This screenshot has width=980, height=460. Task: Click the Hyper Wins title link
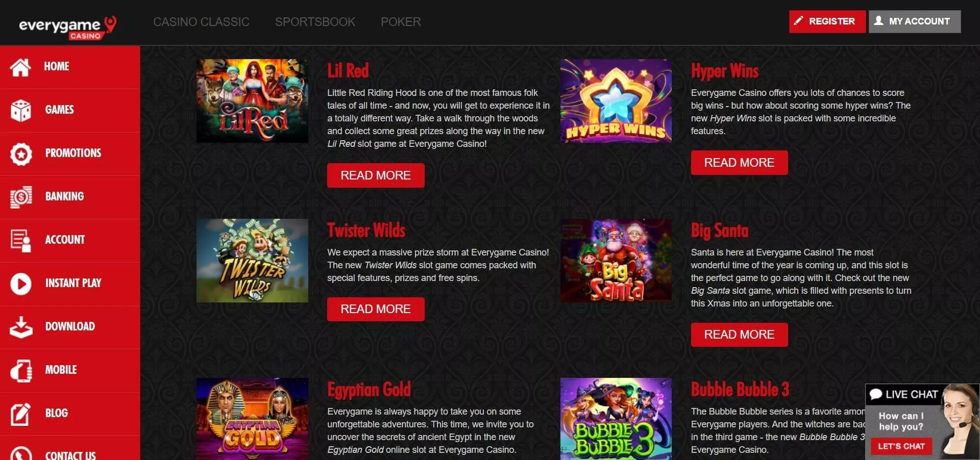tap(725, 71)
